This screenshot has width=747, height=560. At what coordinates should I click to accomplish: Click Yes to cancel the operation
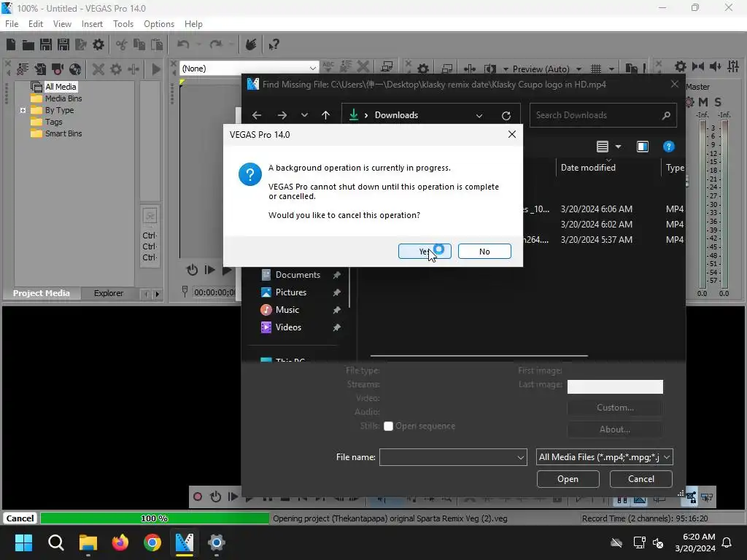tap(425, 252)
